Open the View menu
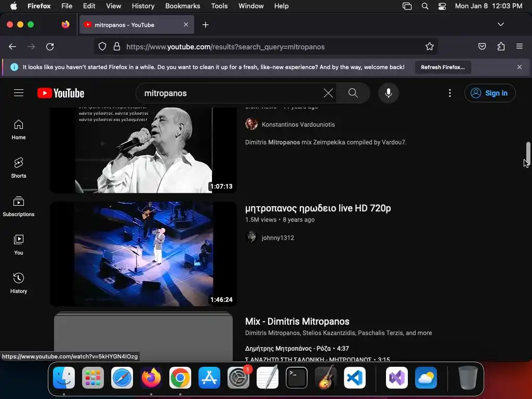Image resolution: width=532 pixels, height=399 pixels. click(x=114, y=6)
